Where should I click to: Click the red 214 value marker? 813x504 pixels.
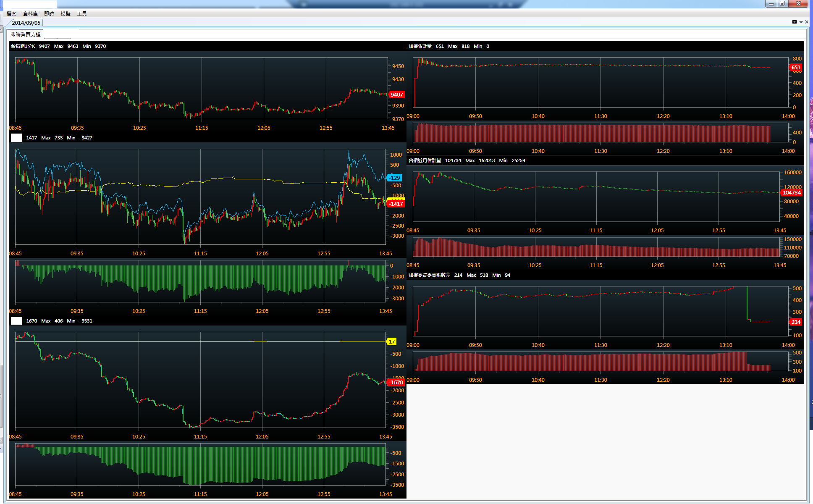(x=796, y=322)
